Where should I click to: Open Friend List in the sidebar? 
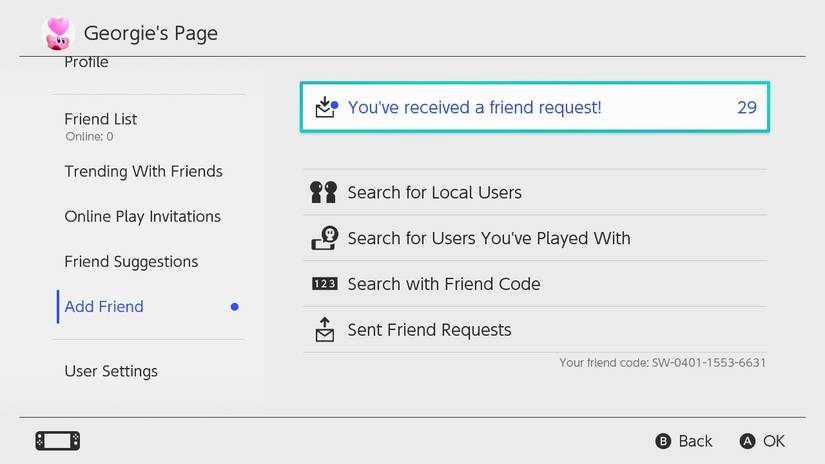101,119
